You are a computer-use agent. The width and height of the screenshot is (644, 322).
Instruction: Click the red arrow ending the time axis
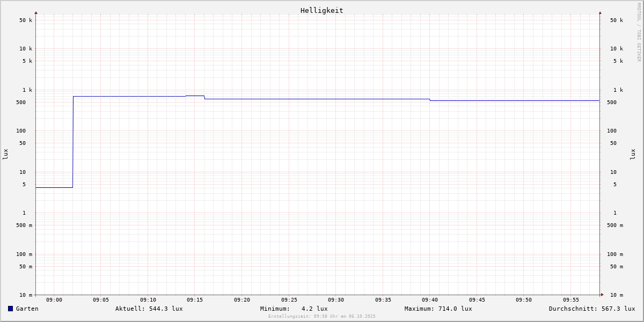(602, 295)
